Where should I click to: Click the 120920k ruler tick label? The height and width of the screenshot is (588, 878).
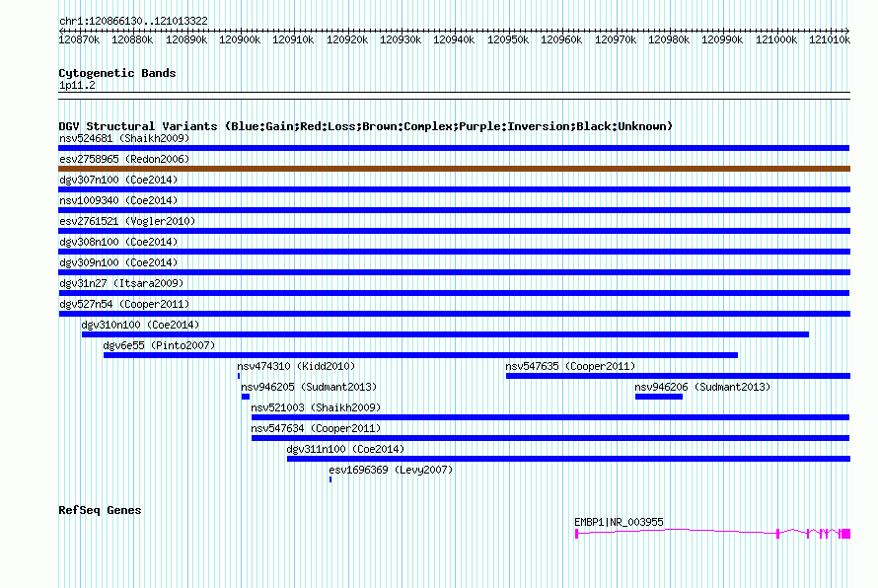pos(347,39)
